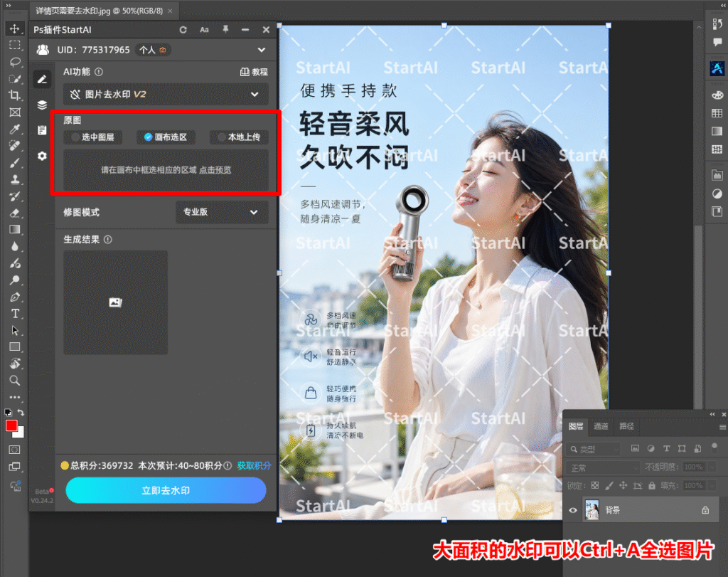728x577 pixels.
Task: Open StartAI settings gear icon
Action: coord(42,156)
